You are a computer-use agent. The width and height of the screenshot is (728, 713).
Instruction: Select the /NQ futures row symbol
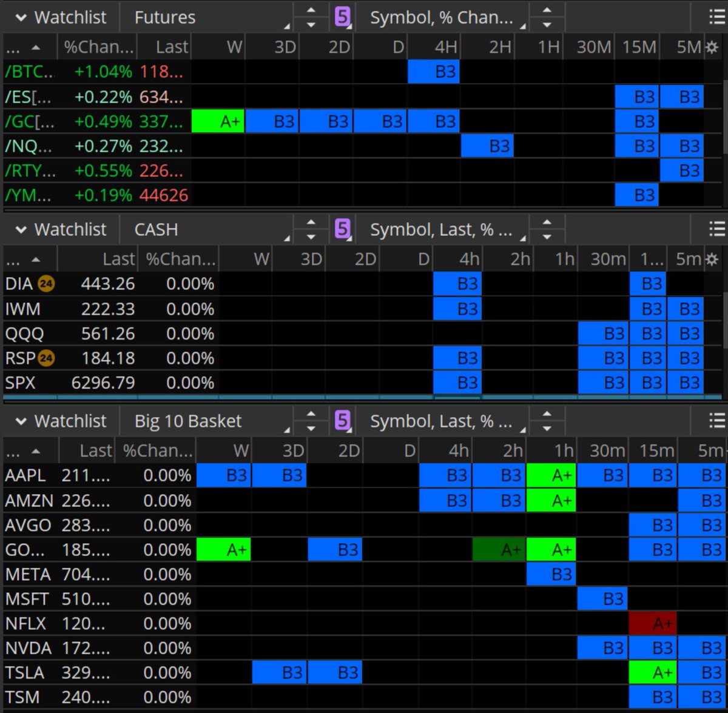(x=29, y=146)
